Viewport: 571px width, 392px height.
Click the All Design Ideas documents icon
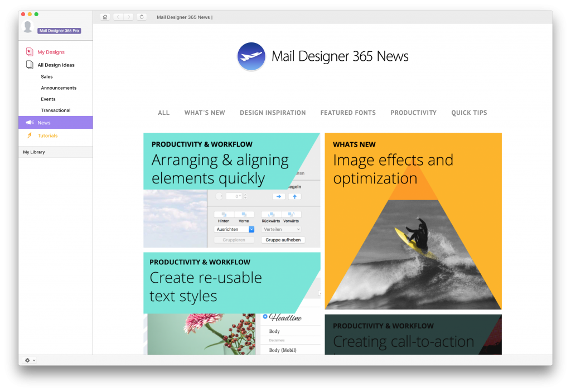tap(30, 65)
